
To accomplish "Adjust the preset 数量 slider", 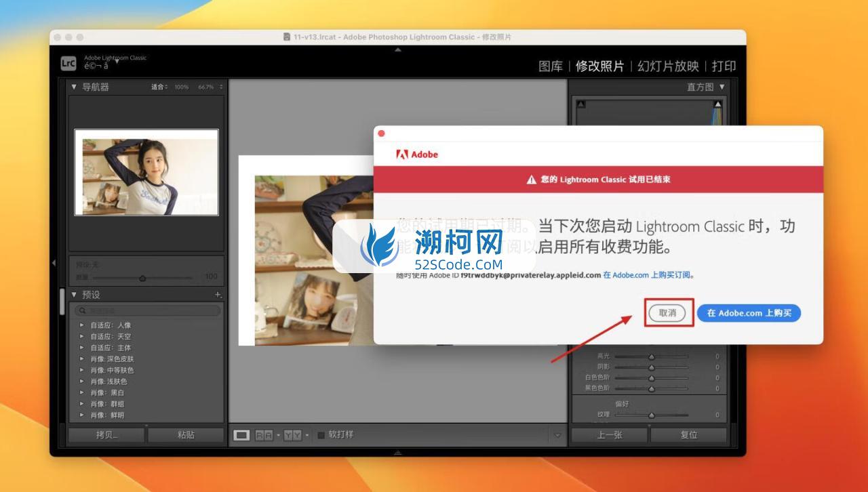I will click(x=142, y=278).
